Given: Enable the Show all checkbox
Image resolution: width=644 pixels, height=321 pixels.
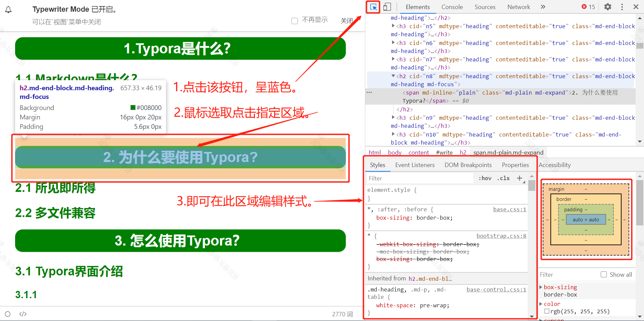Looking at the screenshot, I should point(604,274).
